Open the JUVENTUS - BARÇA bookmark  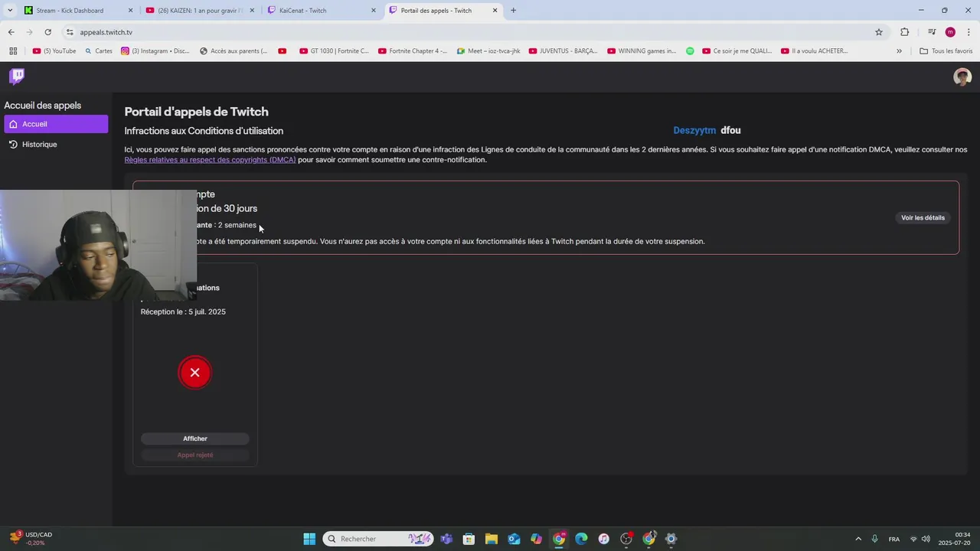563,51
